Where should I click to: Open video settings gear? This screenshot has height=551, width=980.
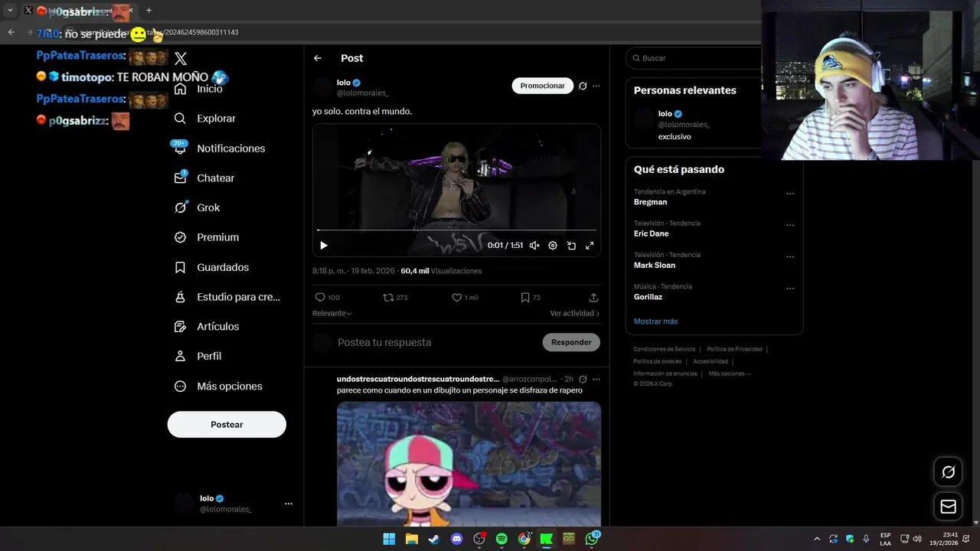pyautogui.click(x=553, y=246)
